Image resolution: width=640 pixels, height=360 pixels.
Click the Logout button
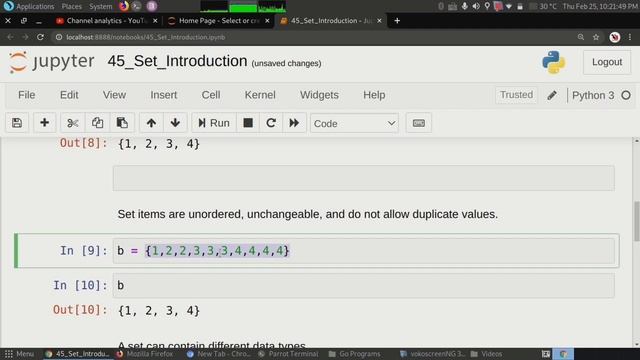click(607, 62)
